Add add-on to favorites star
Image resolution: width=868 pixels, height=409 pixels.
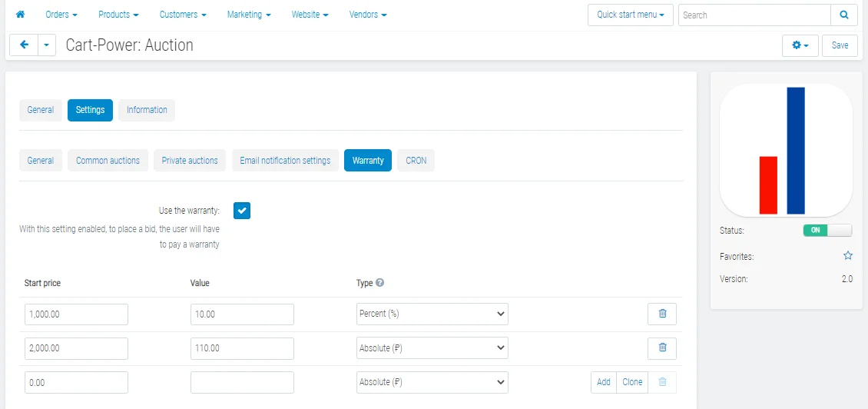[x=847, y=256]
